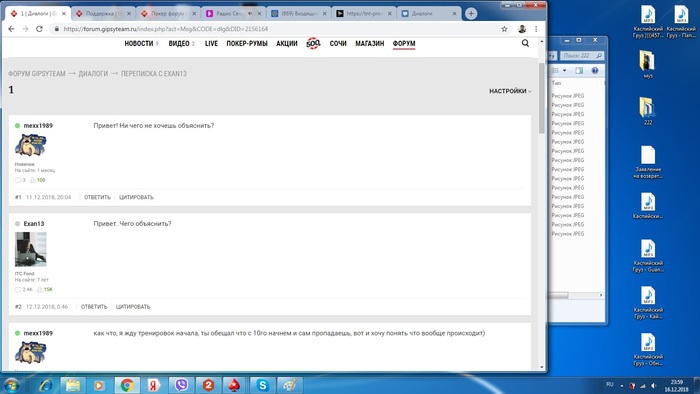Click ДИАЛОГИ breadcrumb link
This screenshot has width=700, height=394.
[93, 74]
